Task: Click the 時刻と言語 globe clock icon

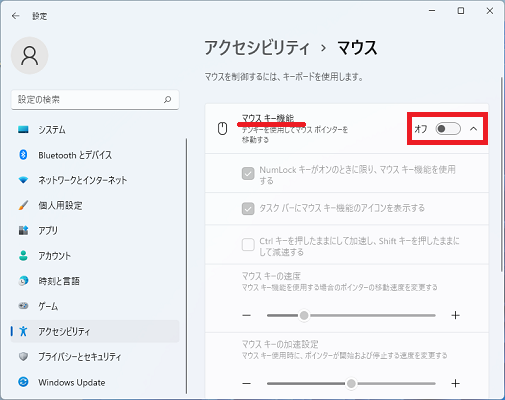Action: click(23, 281)
